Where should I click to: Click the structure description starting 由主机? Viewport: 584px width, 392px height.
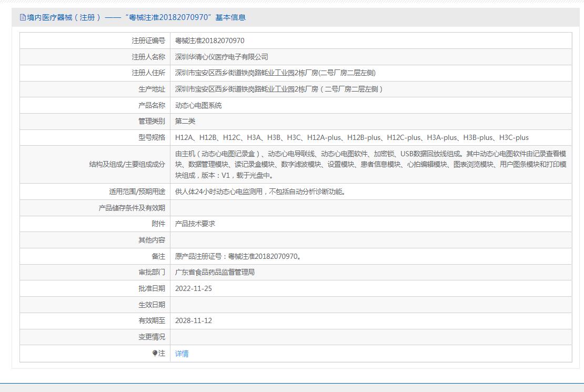(370, 164)
